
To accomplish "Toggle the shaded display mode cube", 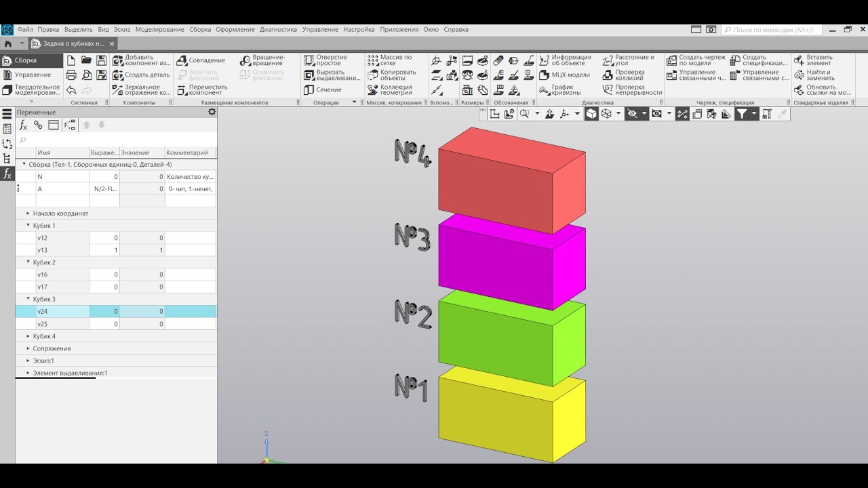I will pyautogui.click(x=591, y=114).
